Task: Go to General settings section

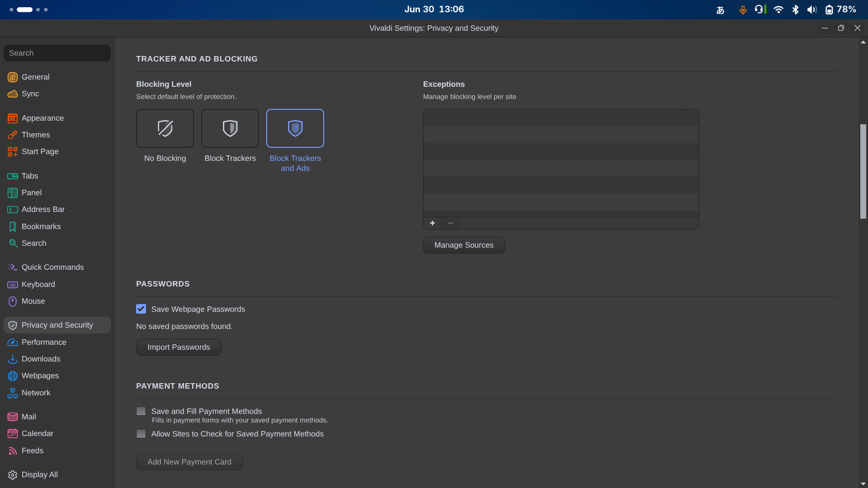Action: (x=57, y=77)
